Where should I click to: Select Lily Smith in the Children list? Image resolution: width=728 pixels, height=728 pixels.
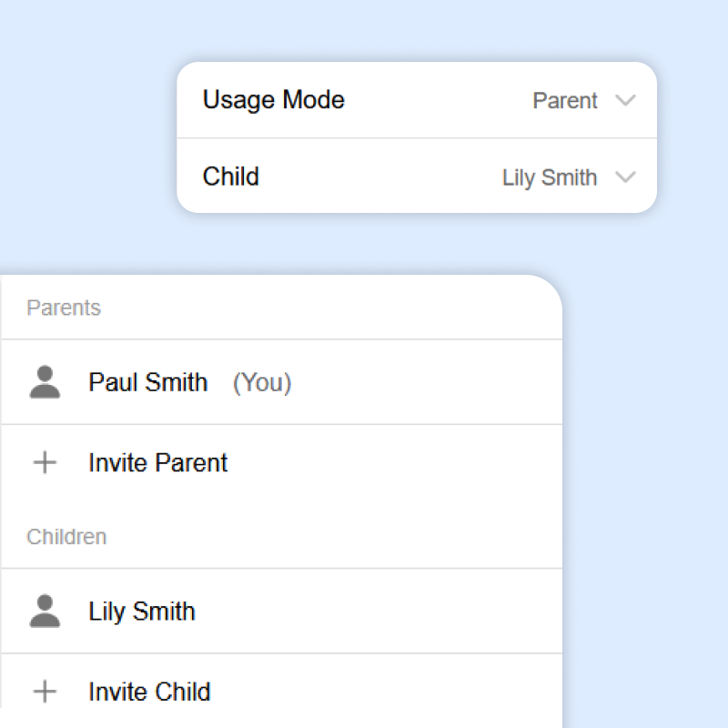click(x=142, y=611)
